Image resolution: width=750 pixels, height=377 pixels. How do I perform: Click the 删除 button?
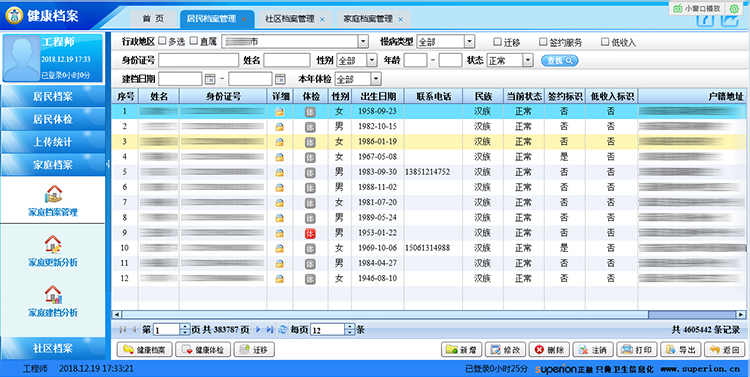(x=549, y=350)
